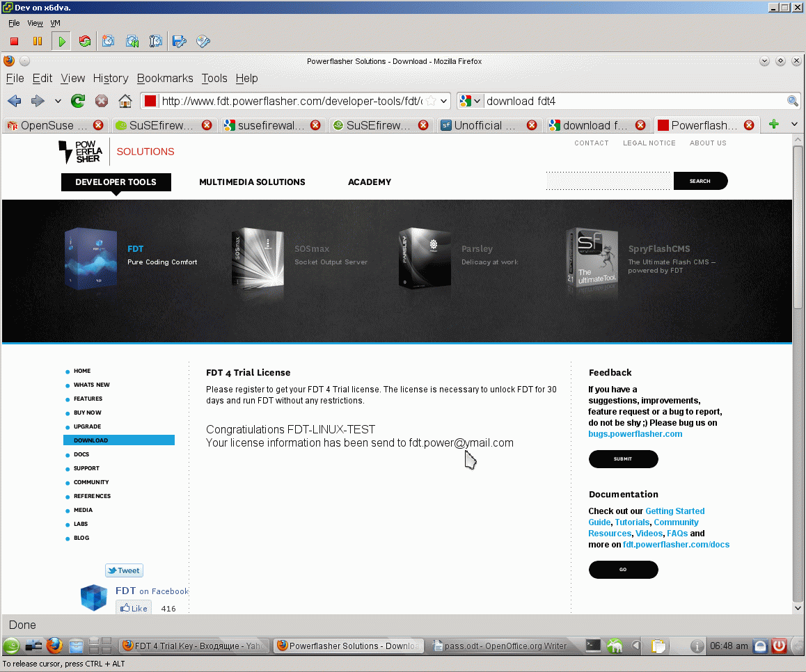Open a new tab with the green plus

[x=773, y=124]
